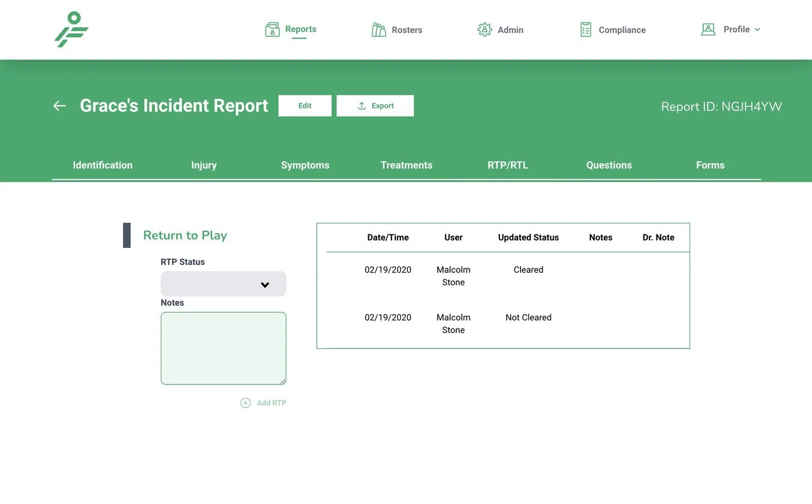The height and width of the screenshot is (504, 812).
Task: Go back using the left arrow
Action: click(x=60, y=105)
